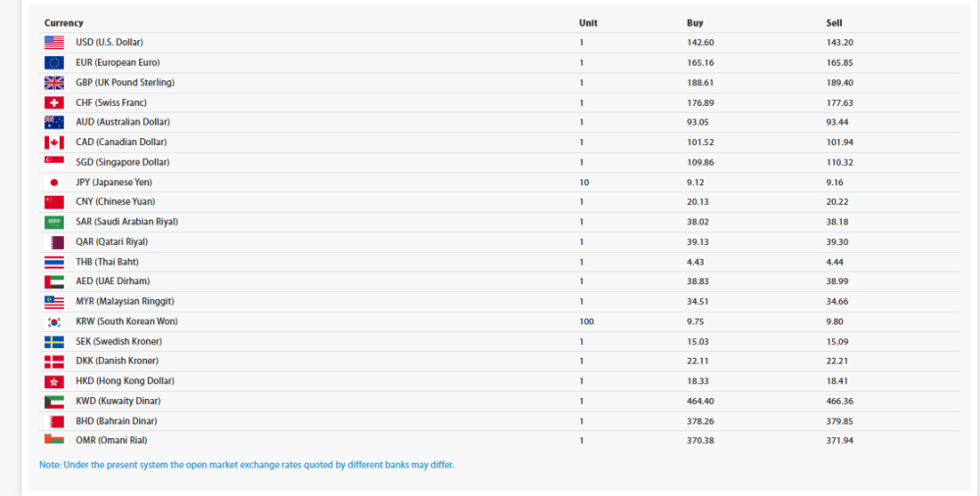
Task: Click the Currency column header
Action: (x=64, y=23)
